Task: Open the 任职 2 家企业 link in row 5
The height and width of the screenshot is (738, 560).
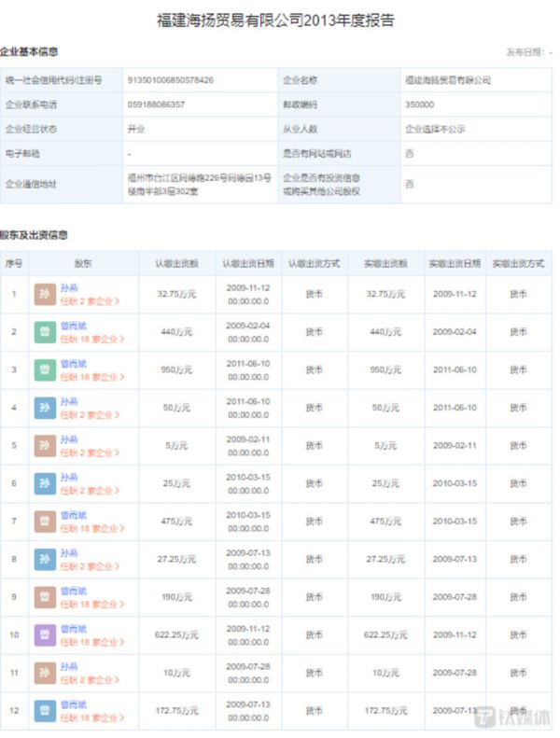Action: point(91,453)
